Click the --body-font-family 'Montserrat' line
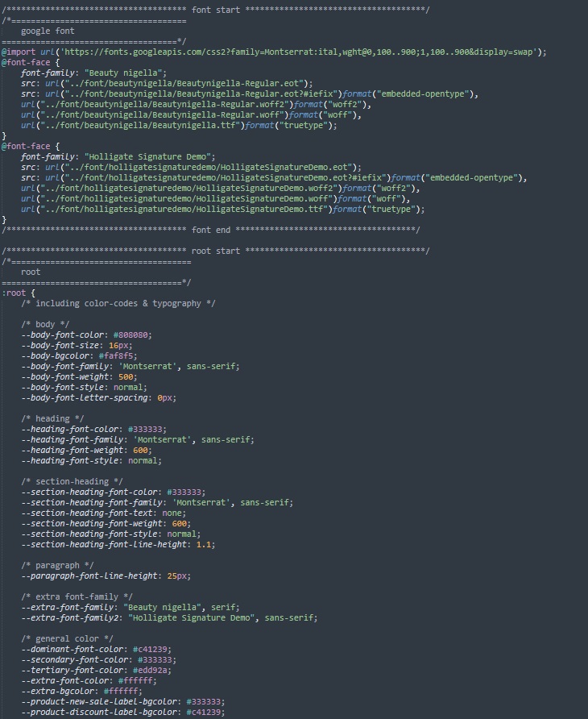This screenshot has width=588, height=719. [x=130, y=367]
